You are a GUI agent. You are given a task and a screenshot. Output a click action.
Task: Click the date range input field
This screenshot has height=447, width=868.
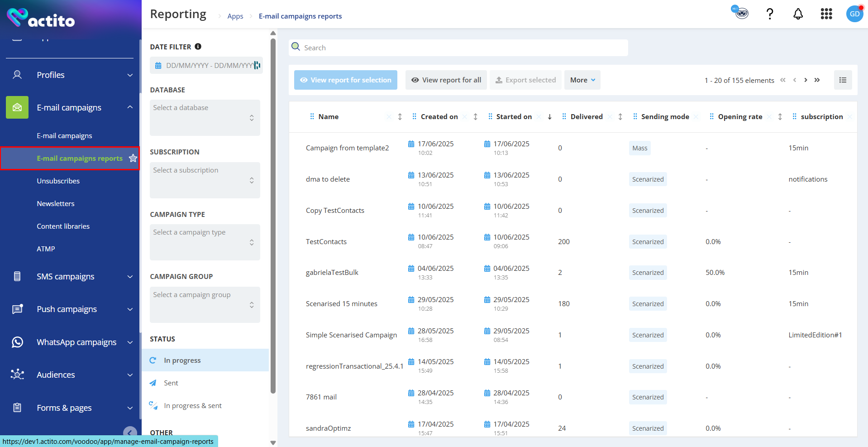point(206,66)
